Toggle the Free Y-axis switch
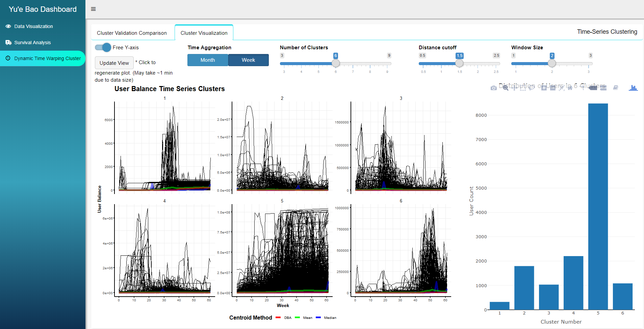Viewport: 644px width, 329px height. (103, 47)
